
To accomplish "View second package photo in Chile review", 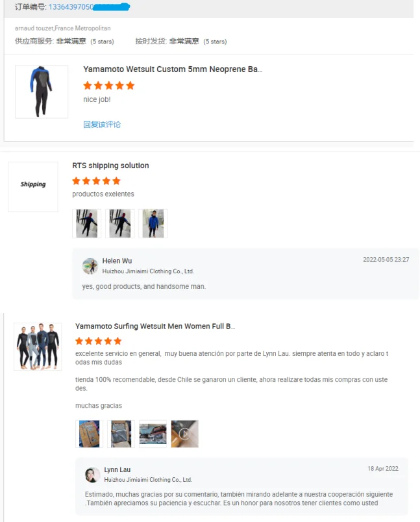I will click(121, 434).
